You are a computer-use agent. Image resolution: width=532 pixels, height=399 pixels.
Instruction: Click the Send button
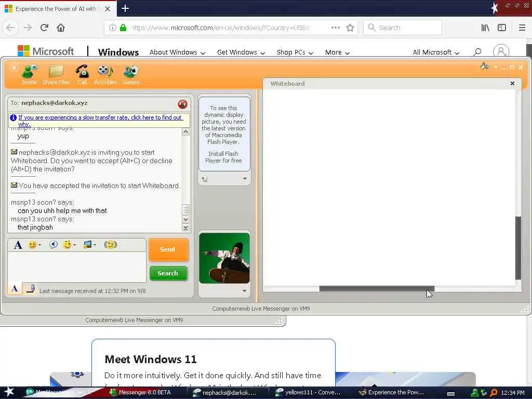[168, 249]
